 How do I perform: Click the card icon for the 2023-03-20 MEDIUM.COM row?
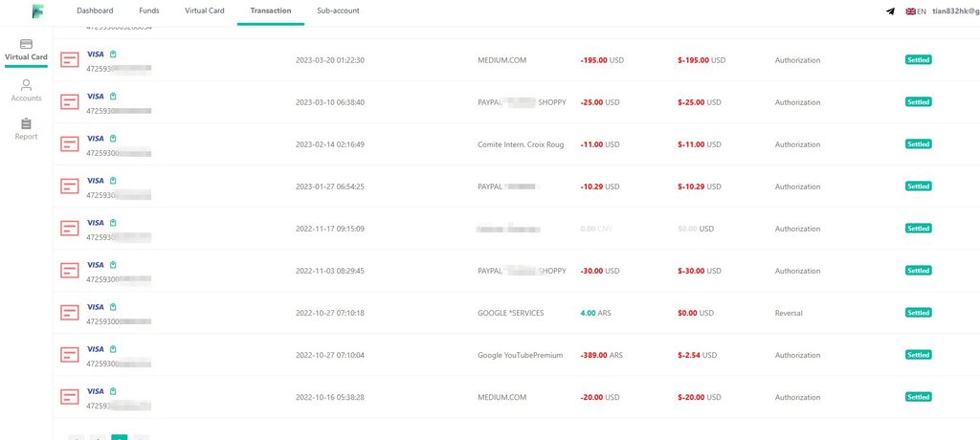[x=70, y=60]
